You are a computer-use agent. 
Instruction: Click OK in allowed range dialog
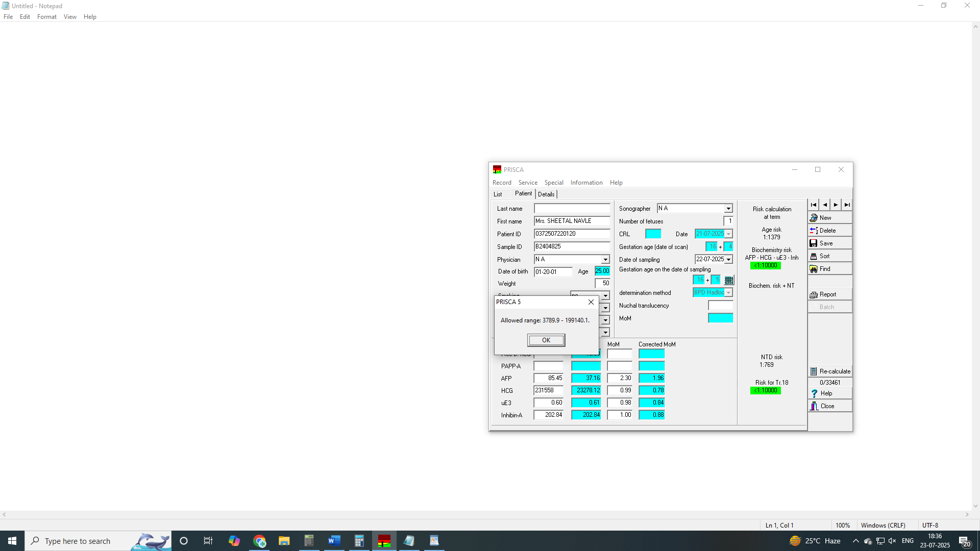[x=546, y=340]
